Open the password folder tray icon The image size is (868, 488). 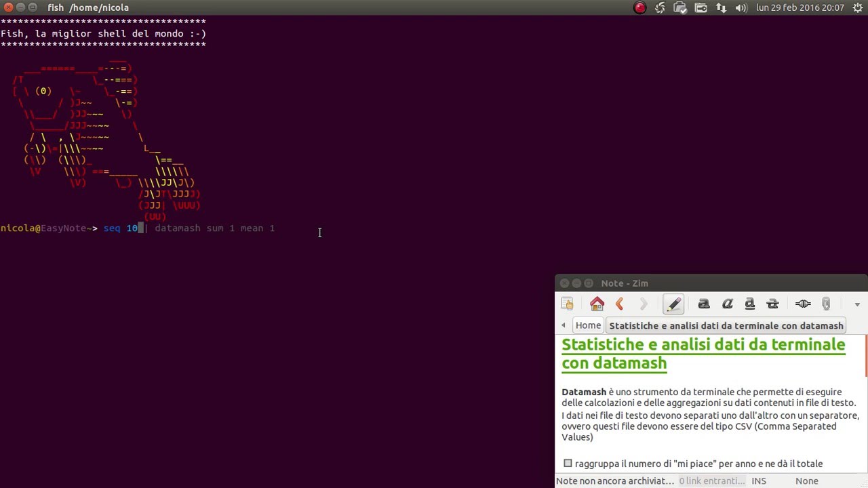[701, 7]
